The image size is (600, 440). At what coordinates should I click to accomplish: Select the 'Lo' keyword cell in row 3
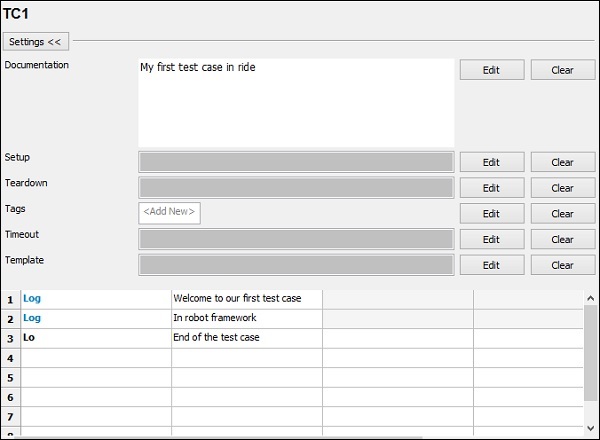point(96,338)
